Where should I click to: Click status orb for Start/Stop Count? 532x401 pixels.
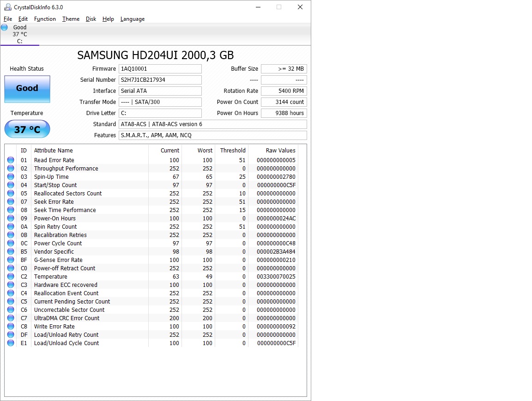tap(11, 185)
